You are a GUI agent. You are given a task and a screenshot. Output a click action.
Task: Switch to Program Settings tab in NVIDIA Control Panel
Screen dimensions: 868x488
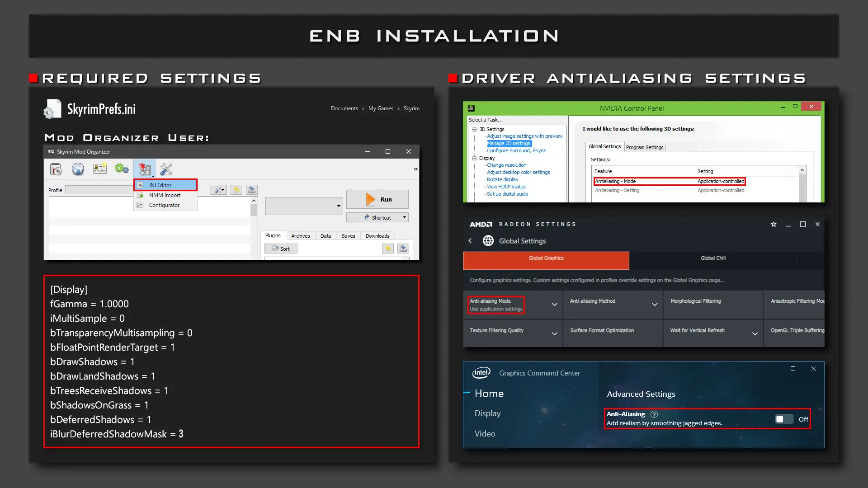click(644, 146)
